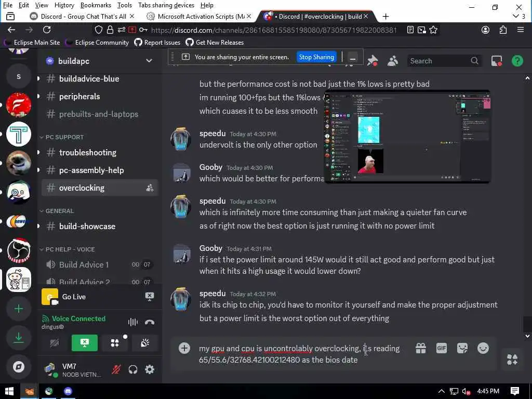Screen dimensions: 532x399
Task: Open a new browser tab
Action: click(386, 16)
